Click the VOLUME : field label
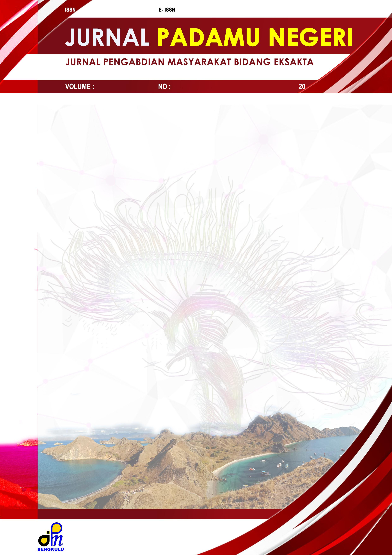392x555 pixels. click(x=79, y=86)
